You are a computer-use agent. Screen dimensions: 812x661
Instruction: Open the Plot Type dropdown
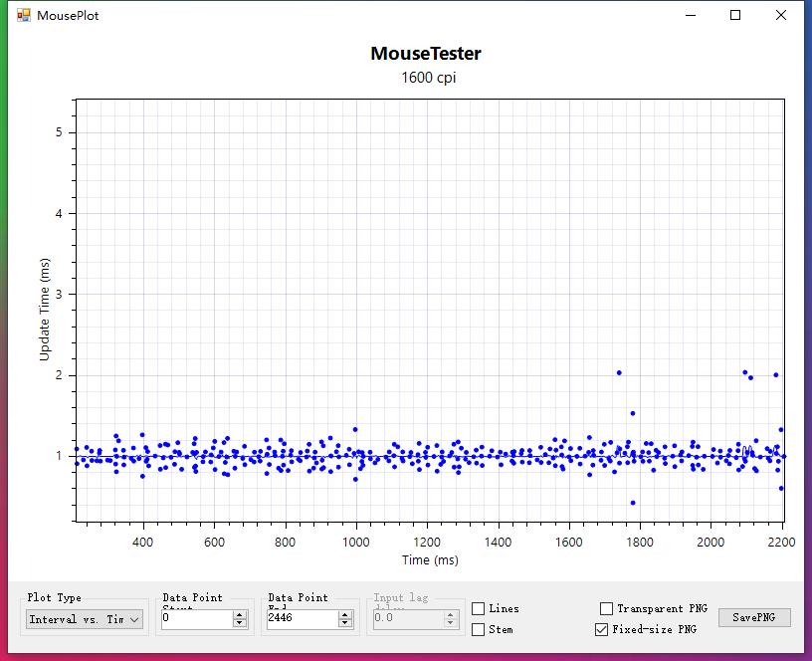(x=85, y=619)
